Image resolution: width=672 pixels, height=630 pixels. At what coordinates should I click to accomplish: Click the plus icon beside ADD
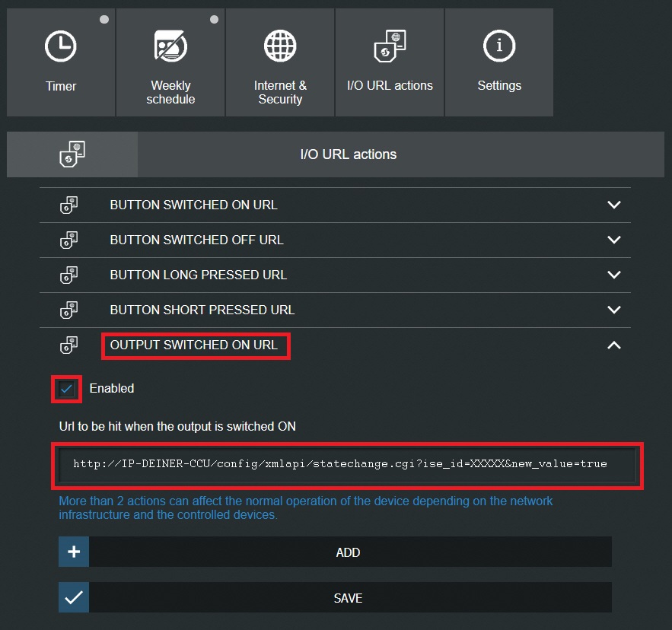point(74,552)
